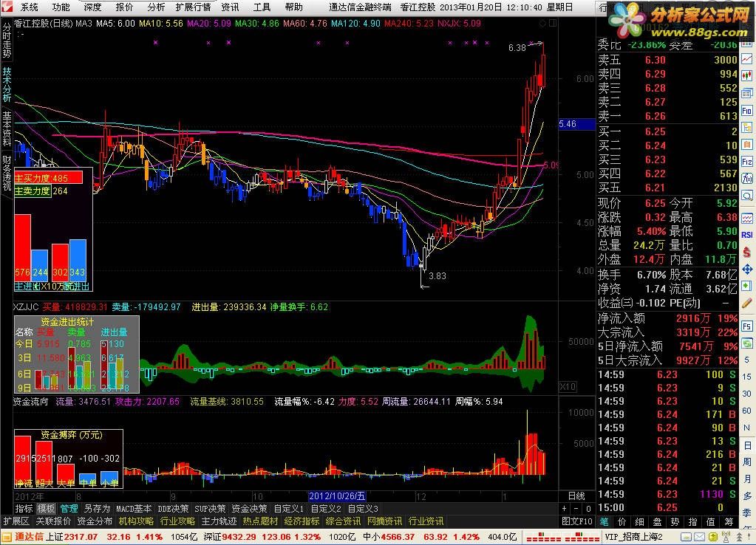Click the 另存为 button
Image resolution: width=756 pixels, height=545 pixels.
coord(97,508)
